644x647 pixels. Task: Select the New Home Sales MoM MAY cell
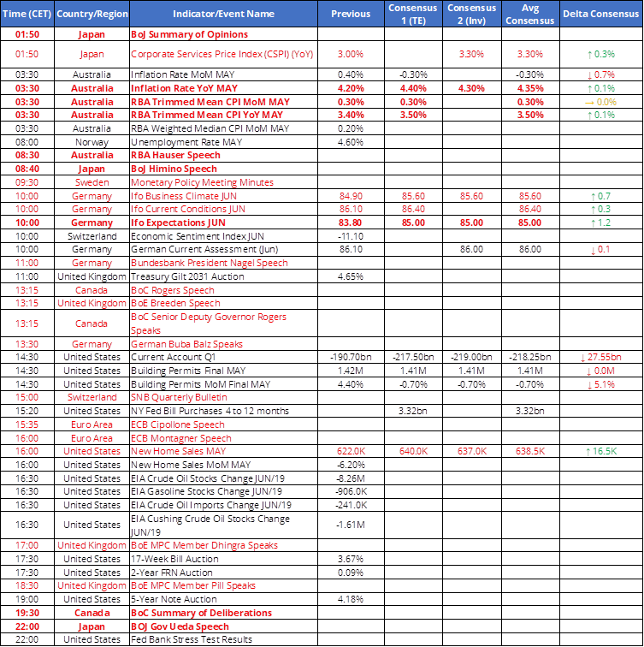click(x=223, y=465)
